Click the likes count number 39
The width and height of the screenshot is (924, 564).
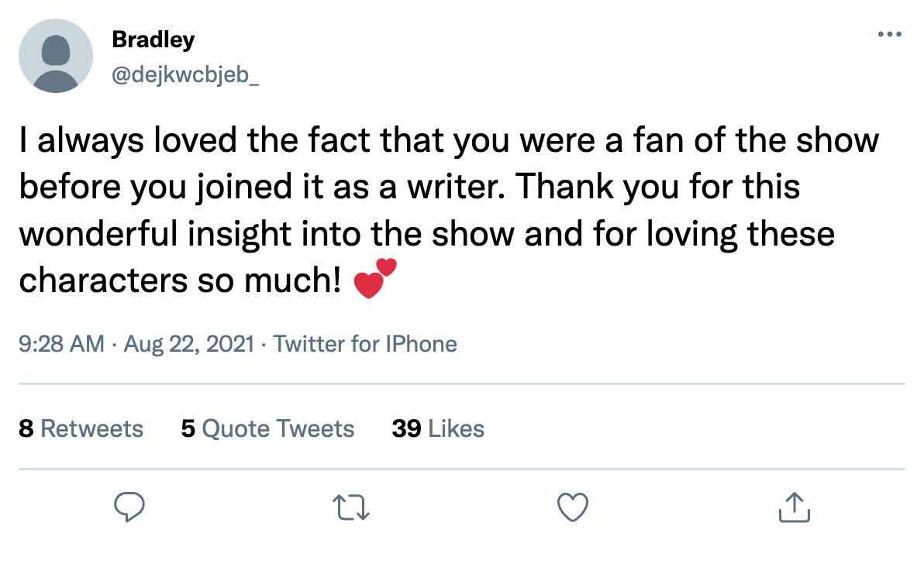click(x=406, y=428)
